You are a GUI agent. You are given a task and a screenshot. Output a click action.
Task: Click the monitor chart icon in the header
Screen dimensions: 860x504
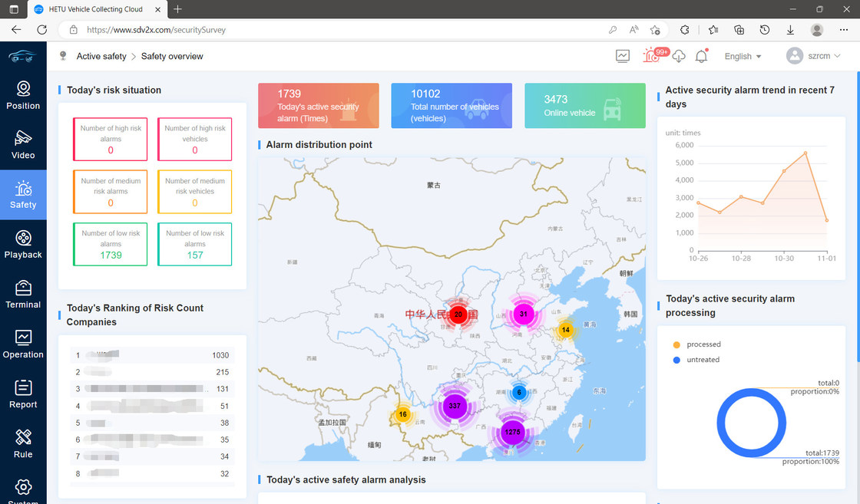(623, 56)
